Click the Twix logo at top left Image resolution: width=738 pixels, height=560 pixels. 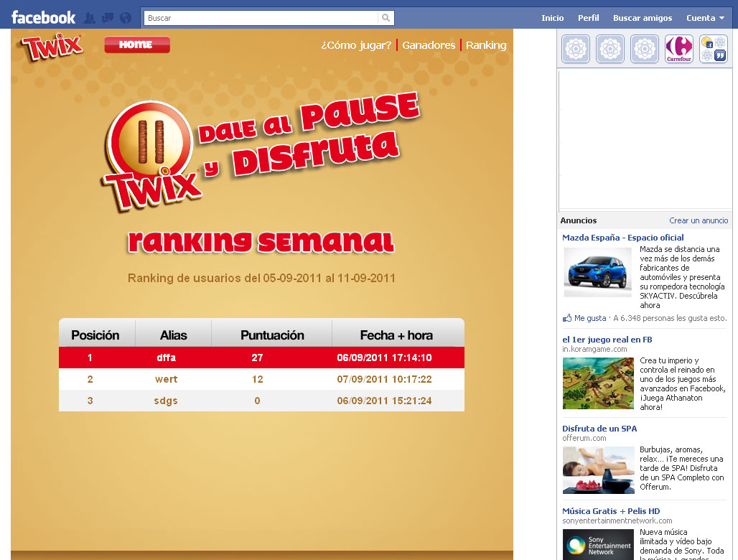pos(52,47)
